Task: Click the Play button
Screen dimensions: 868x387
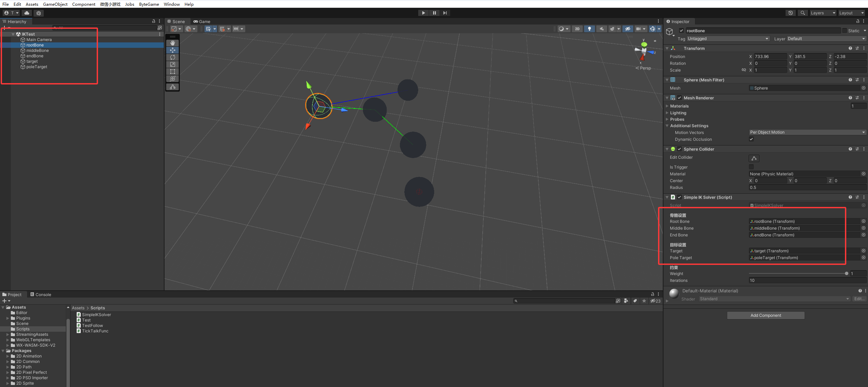Action: 423,13
